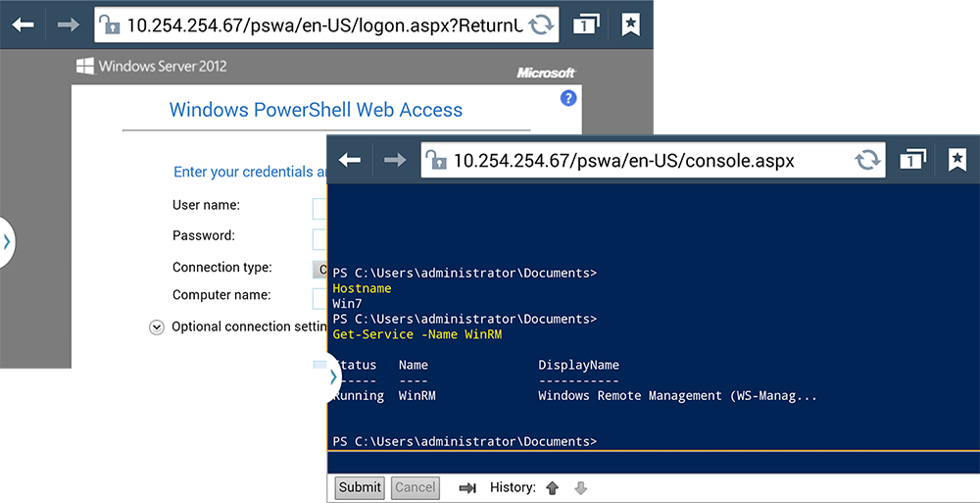The width and height of the screenshot is (980, 503).
Task: Reload the console.aspx page
Action: click(867, 160)
